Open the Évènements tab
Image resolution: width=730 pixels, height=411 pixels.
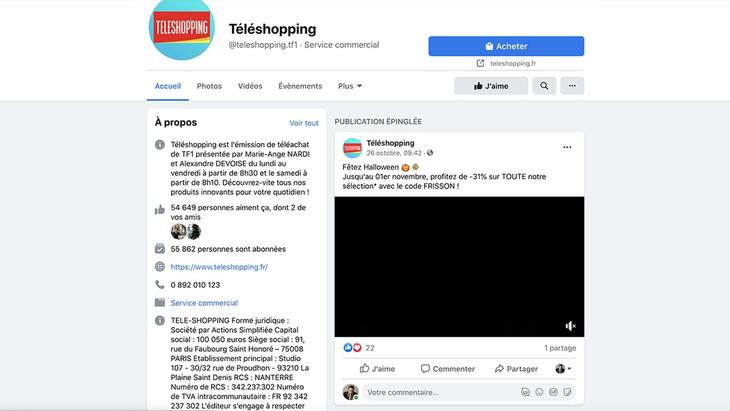pyautogui.click(x=300, y=86)
